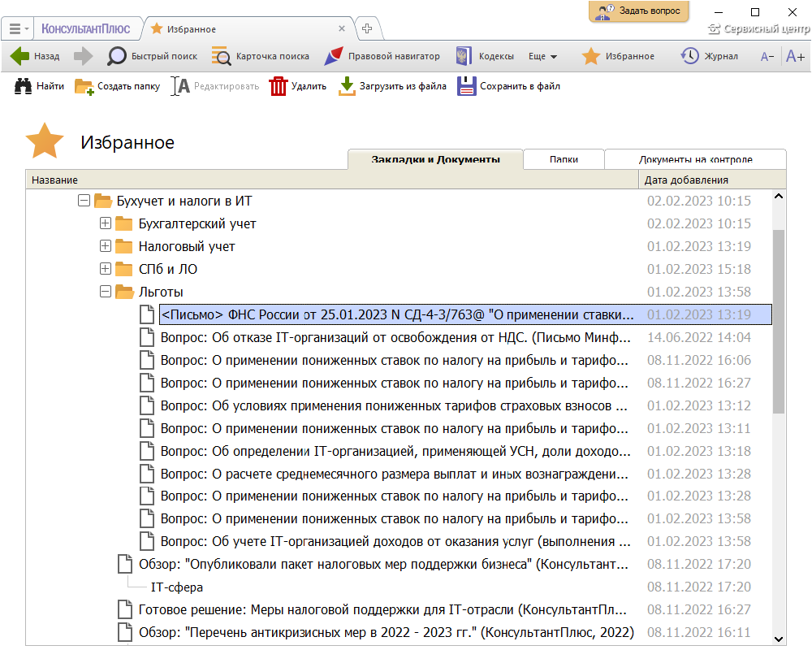Open Кодексы book icon

coord(464,56)
